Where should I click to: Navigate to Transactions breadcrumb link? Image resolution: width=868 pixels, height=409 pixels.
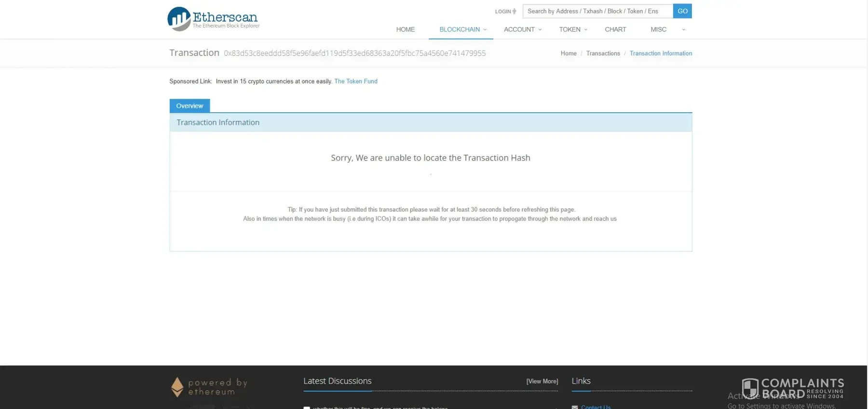pyautogui.click(x=603, y=53)
